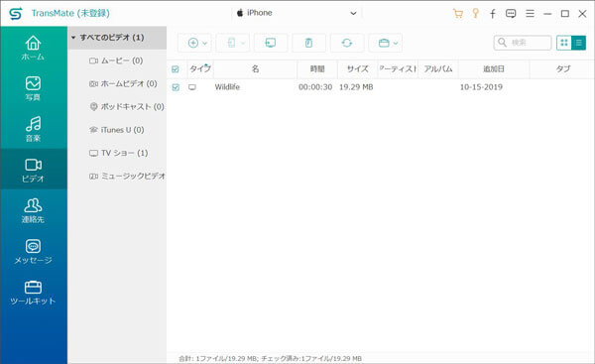Open the Home section in sidebar
595x364 pixels.
point(34,48)
